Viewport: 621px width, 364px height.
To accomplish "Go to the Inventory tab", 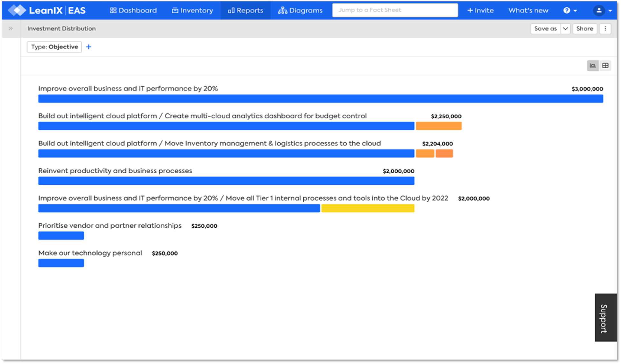I will click(x=192, y=10).
